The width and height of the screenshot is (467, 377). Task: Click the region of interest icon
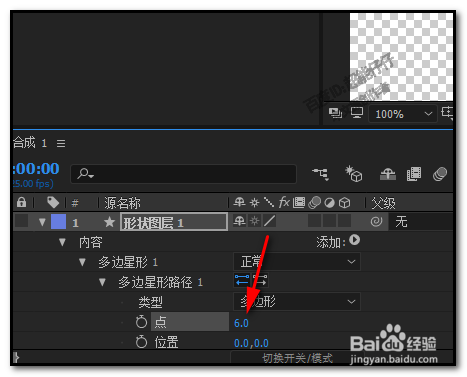[x=447, y=113]
